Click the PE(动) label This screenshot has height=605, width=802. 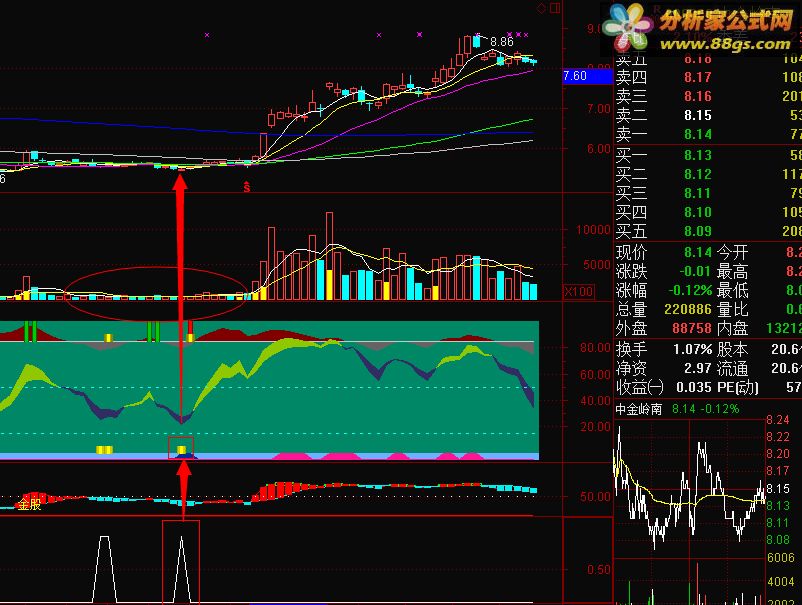[738, 387]
